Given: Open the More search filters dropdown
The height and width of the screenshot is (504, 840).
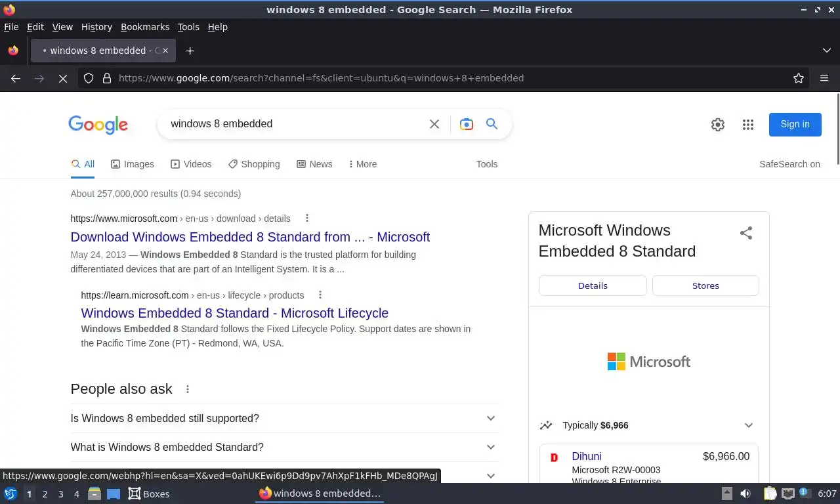Looking at the screenshot, I should 363,164.
